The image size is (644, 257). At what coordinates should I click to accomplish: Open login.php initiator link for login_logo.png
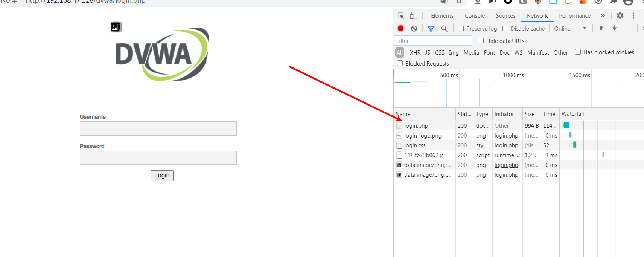click(x=506, y=135)
